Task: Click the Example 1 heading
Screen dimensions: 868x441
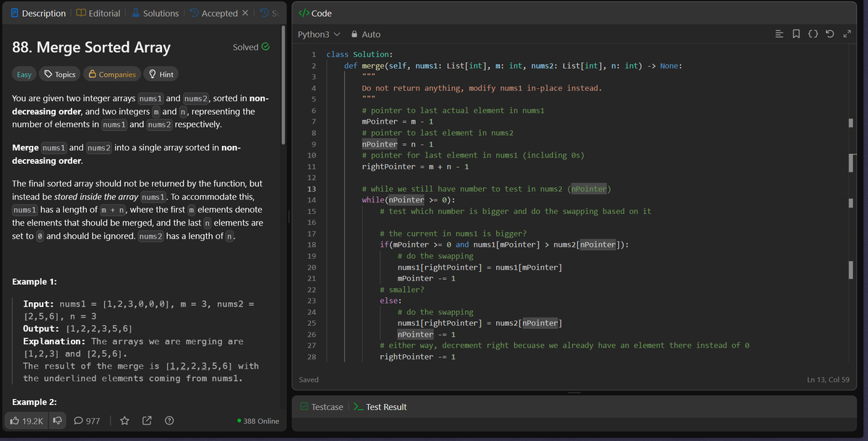Action: pyautogui.click(x=35, y=281)
